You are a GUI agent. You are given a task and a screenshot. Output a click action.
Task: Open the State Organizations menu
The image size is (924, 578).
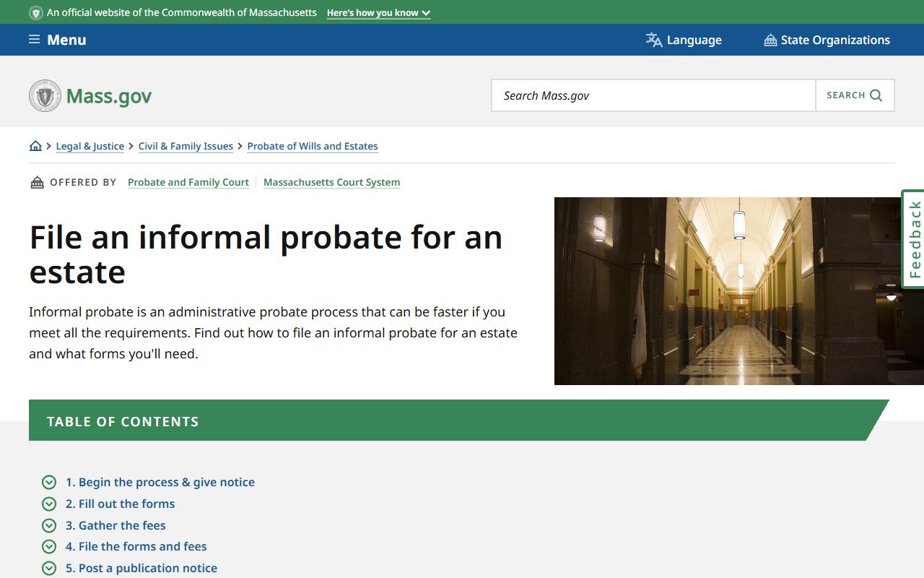pyautogui.click(x=827, y=40)
